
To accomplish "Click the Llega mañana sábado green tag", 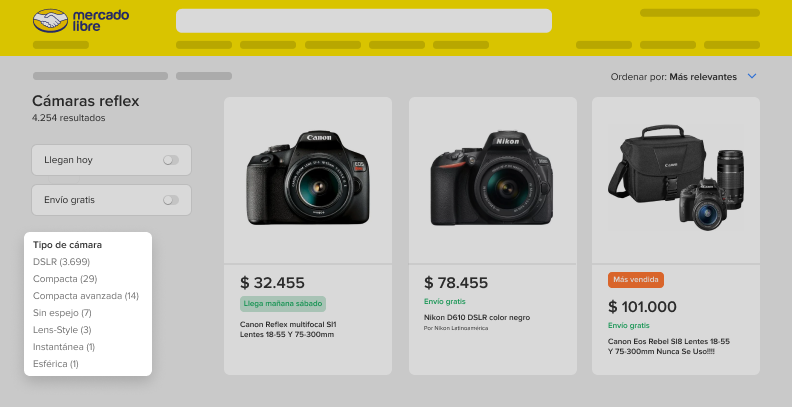I will (x=283, y=304).
